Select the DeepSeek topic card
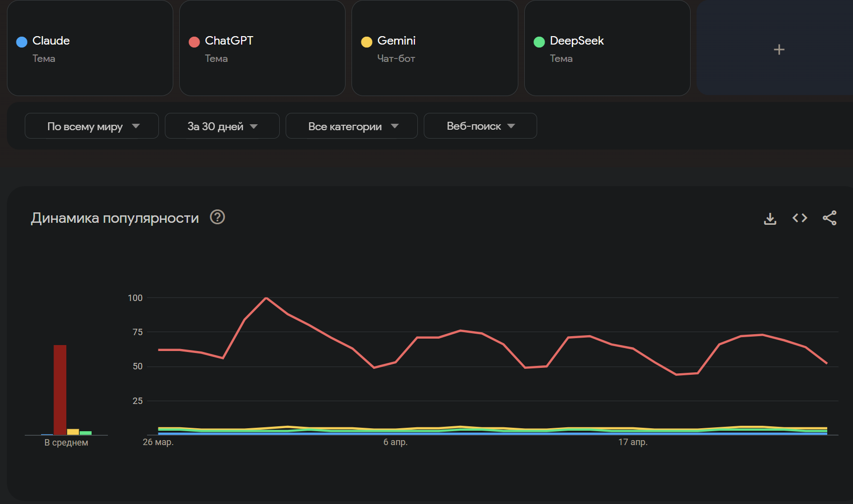This screenshot has width=853, height=504. [x=607, y=48]
